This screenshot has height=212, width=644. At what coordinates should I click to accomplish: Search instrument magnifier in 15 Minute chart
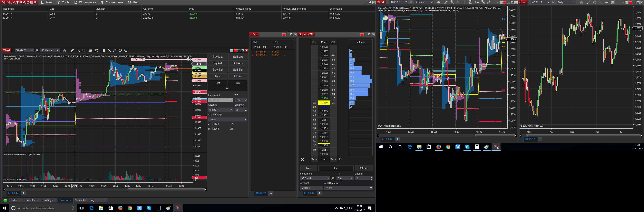click(x=37, y=50)
